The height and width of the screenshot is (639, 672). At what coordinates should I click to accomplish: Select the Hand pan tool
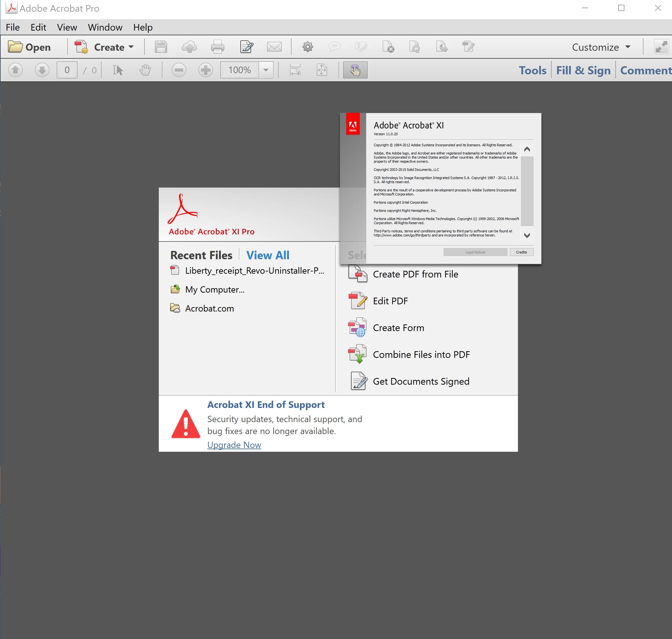point(145,70)
